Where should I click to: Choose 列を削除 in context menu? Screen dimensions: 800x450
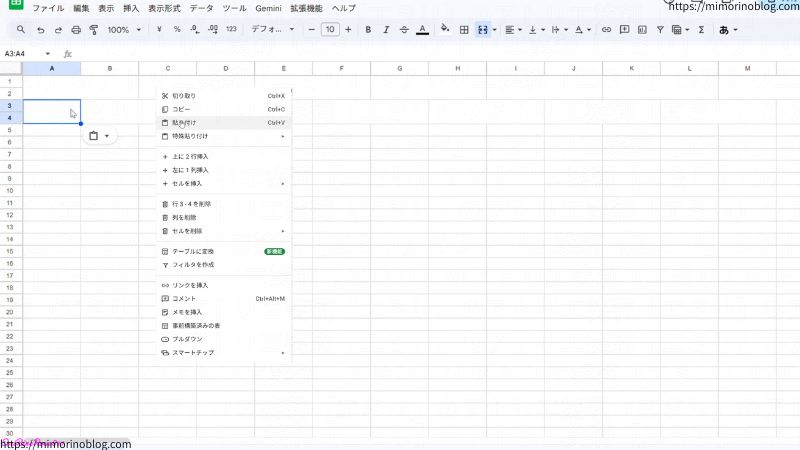223,217
